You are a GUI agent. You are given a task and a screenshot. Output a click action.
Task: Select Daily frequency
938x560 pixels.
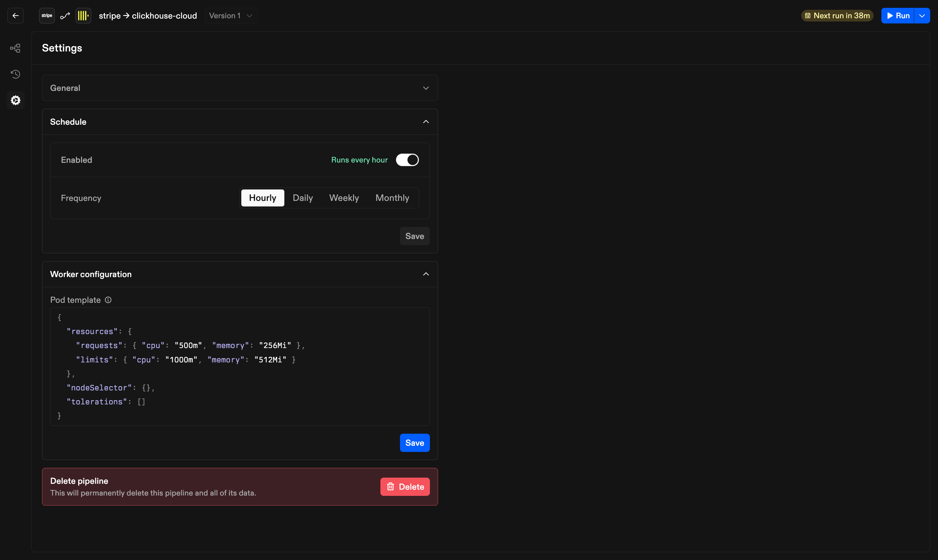(303, 198)
